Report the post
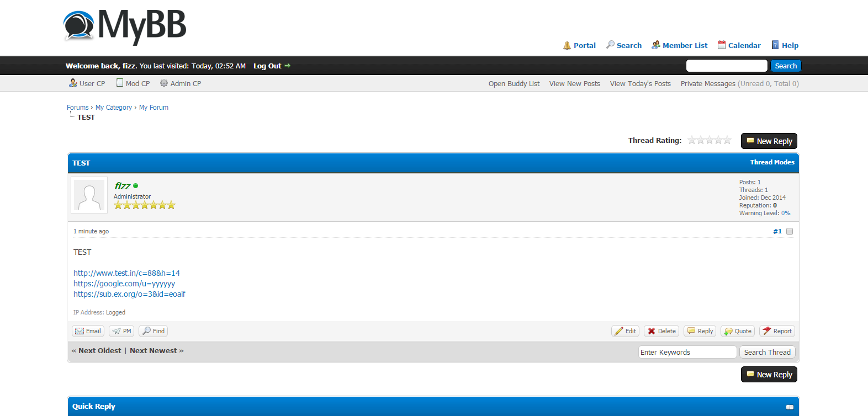The image size is (868, 416). 777,331
